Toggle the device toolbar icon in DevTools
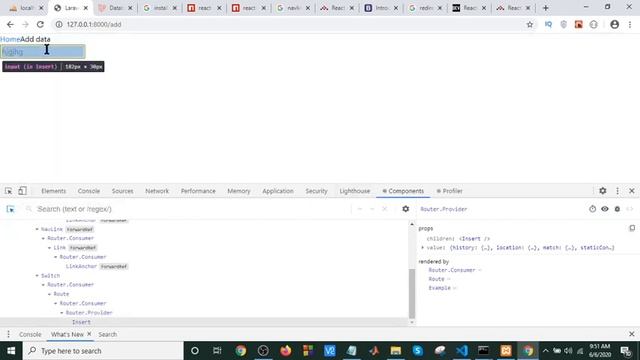Screen dimensions: 640x360 (22, 191)
